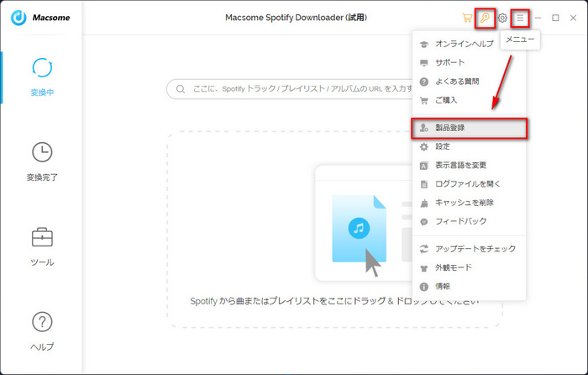Click the Macsome logo

(40, 18)
